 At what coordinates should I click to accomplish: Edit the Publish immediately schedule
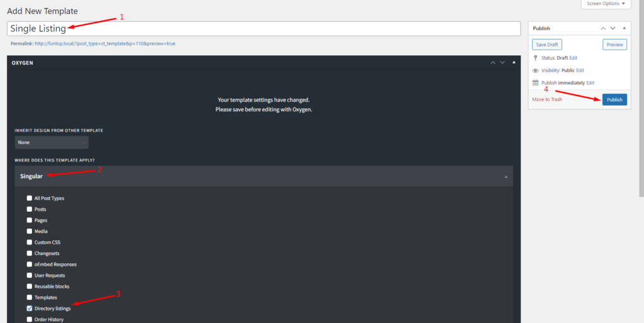click(590, 83)
